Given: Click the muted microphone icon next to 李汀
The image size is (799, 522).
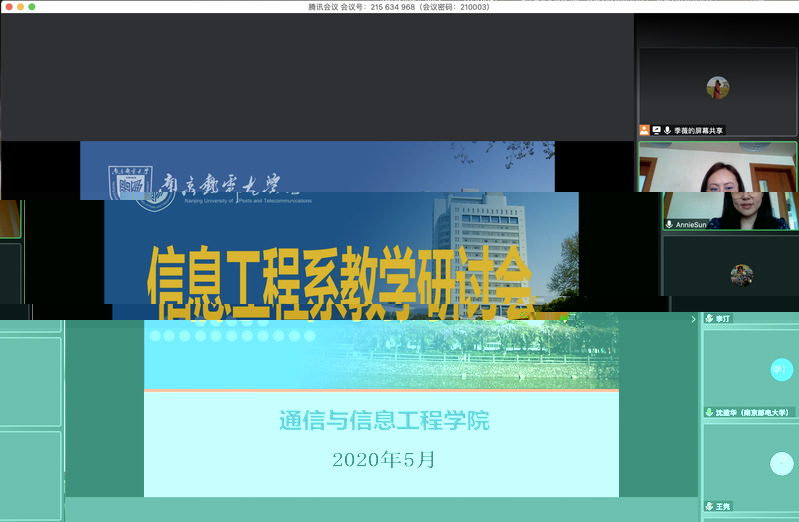Looking at the screenshot, I should click(x=709, y=319).
